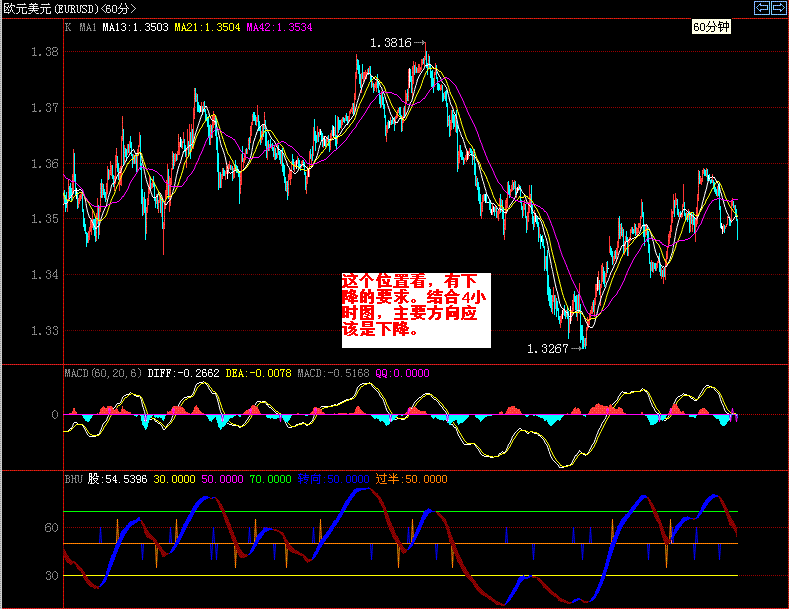Click the green 70.0000 level label
The width and height of the screenshot is (789, 609).
pyautogui.click(x=270, y=479)
